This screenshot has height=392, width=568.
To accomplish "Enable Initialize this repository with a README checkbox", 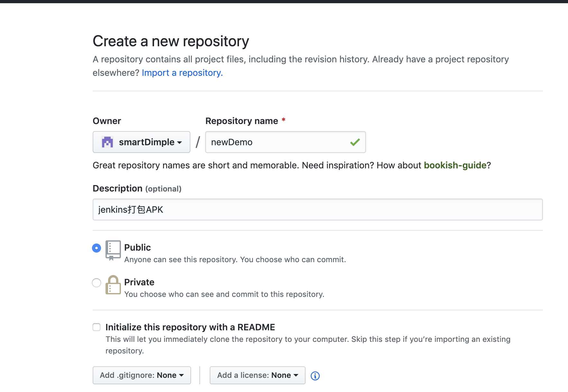I will pyautogui.click(x=96, y=327).
